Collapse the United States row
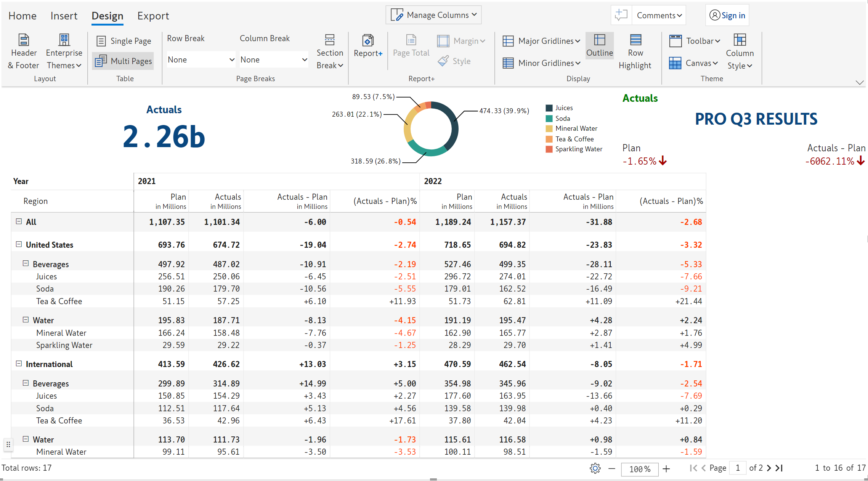868x481 pixels. [x=19, y=245]
